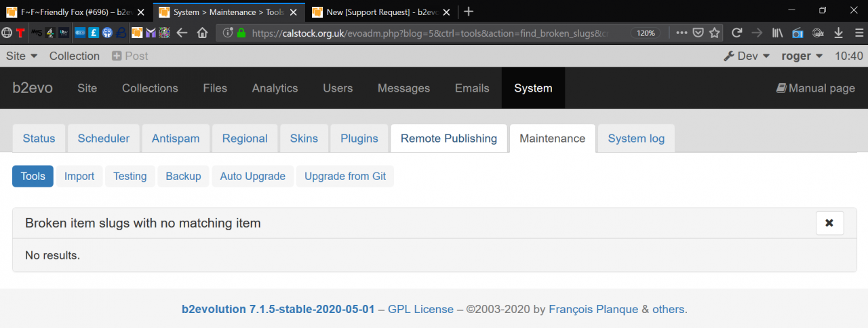Open Files in main navigation
Screen dimensions: 868x328
[215, 88]
